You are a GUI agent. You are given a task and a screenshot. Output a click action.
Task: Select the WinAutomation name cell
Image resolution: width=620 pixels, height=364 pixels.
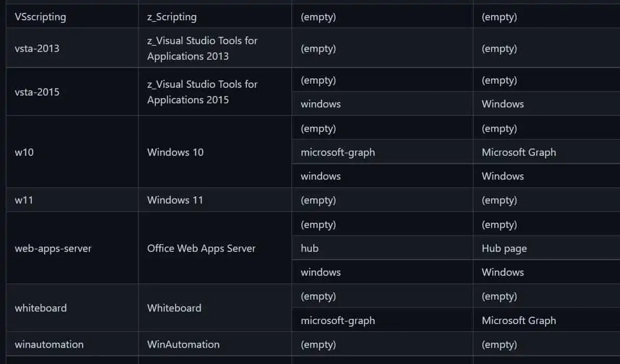pyautogui.click(x=183, y=344)
